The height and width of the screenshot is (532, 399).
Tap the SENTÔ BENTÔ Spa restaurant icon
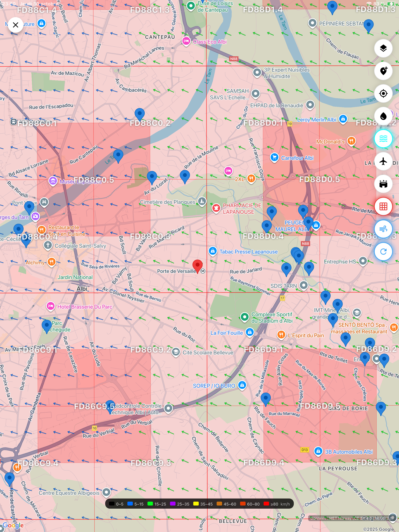(x=394, y=327)
